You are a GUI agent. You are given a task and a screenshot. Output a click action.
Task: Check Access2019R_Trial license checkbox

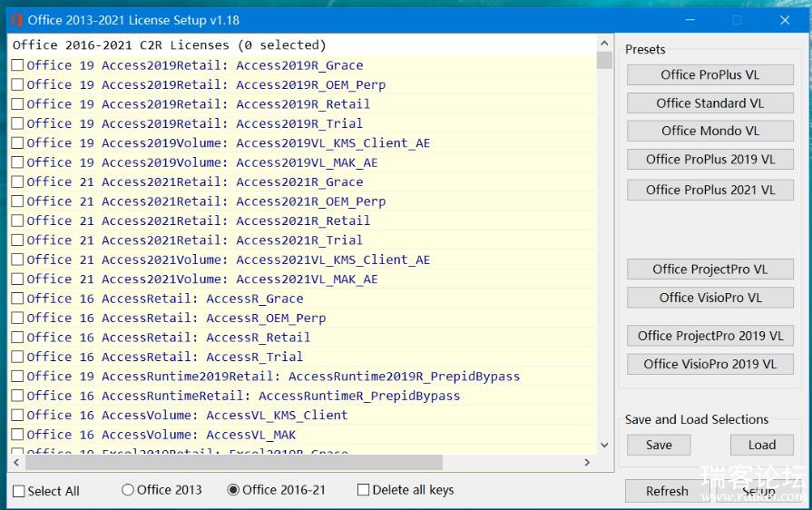17,123
